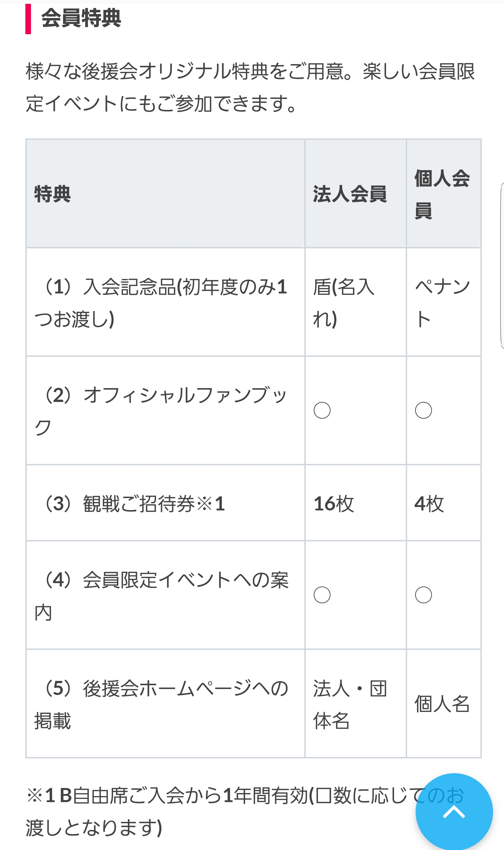Click 後援会ホームページへの掲載 row label
The height and width of the screenshot is (850, 504).
[x=161, y=704]
